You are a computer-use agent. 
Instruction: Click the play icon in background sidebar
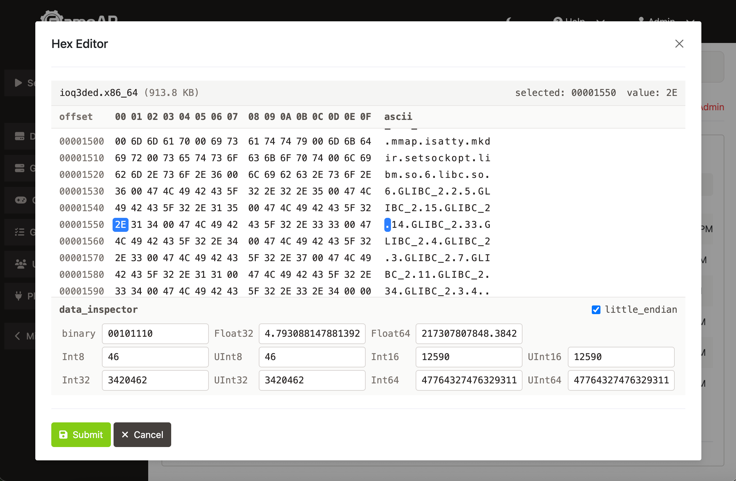click(18, 83)
